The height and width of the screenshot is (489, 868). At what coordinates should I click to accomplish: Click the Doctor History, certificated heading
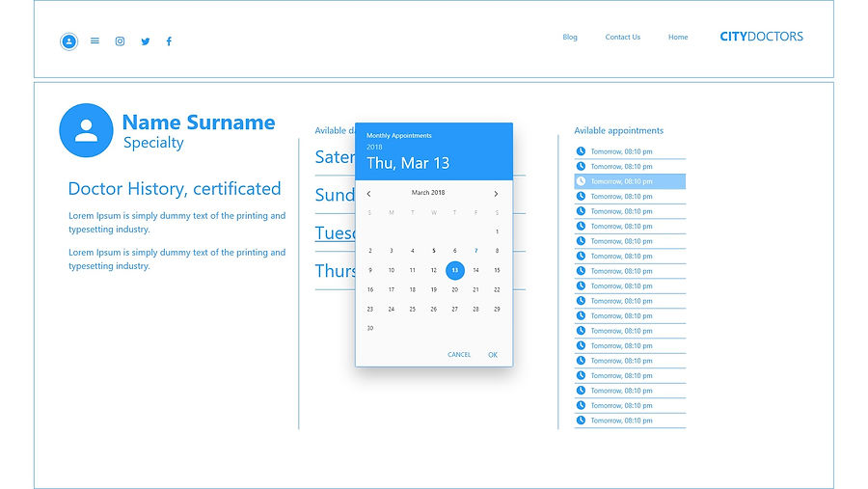coord(175,189)
